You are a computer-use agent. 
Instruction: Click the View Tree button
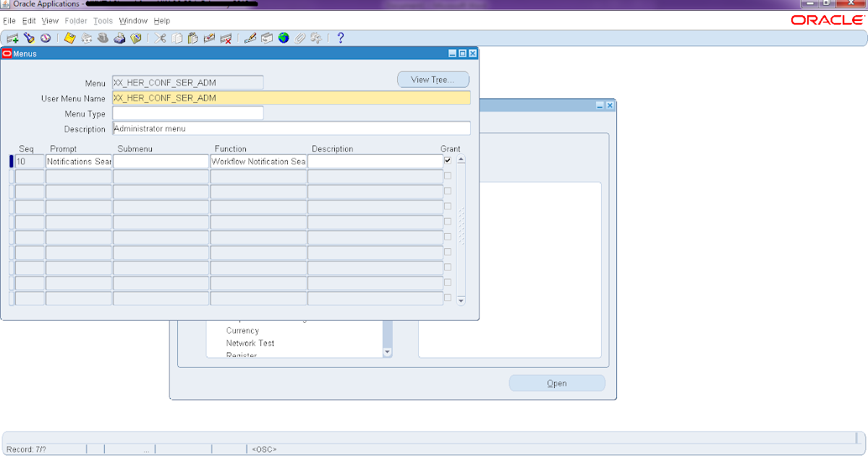(x=433, y=80)
